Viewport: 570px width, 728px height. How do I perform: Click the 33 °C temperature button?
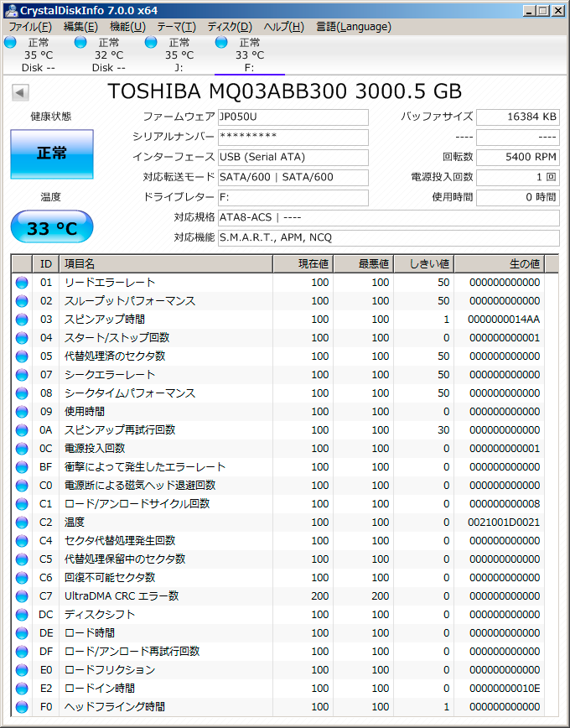[x=52, y=226]
